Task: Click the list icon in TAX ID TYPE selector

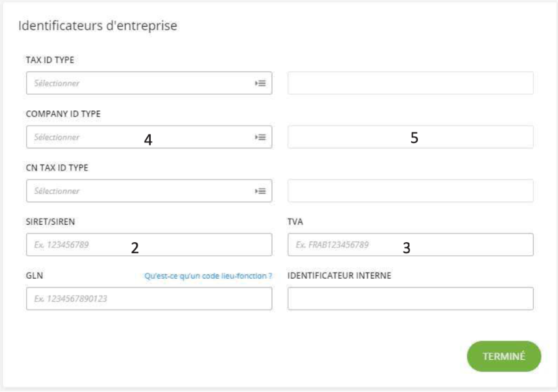Action: click(260, 83)
